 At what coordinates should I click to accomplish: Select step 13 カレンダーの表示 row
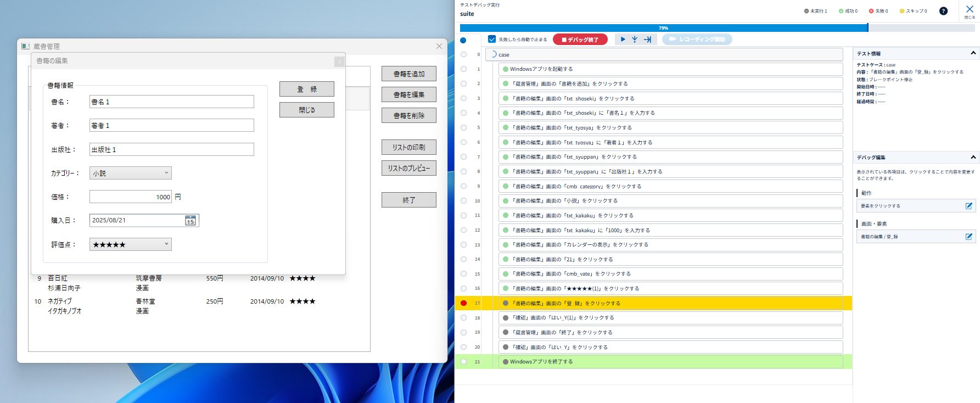(x=670, y=245)
